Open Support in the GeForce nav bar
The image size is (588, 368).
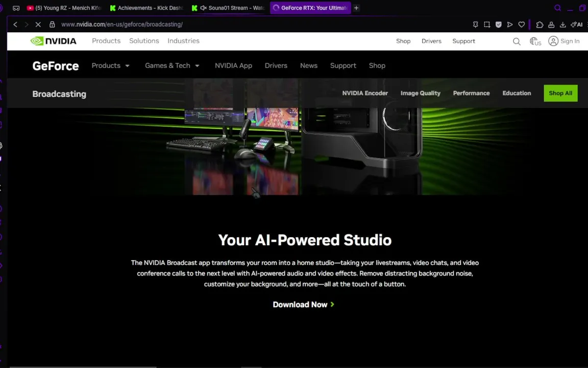343,65
